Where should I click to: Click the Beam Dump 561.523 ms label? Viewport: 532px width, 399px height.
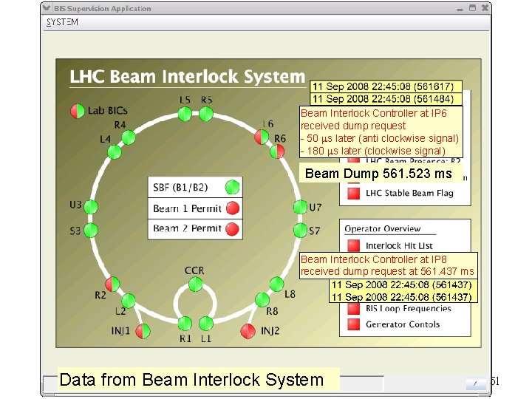click(378, 174)
